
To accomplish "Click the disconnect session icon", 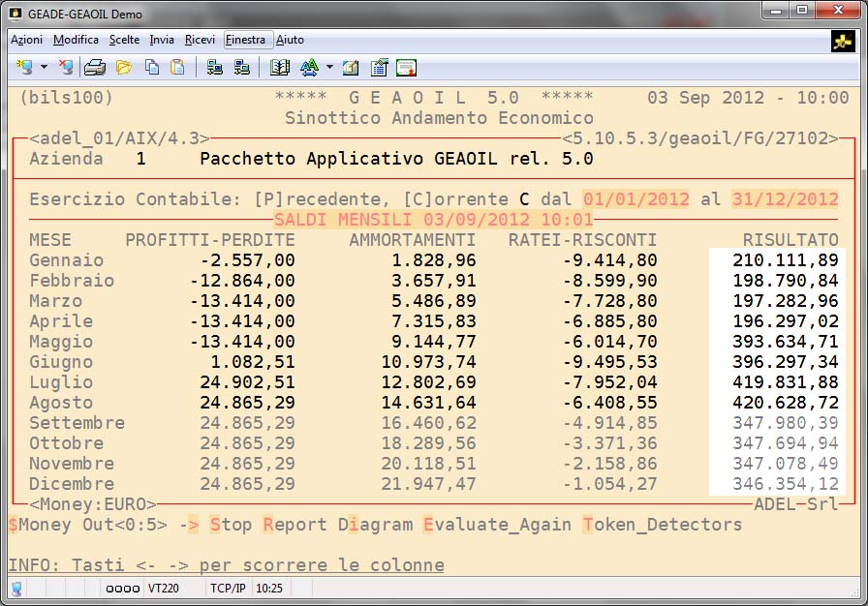I will [65, 68].
